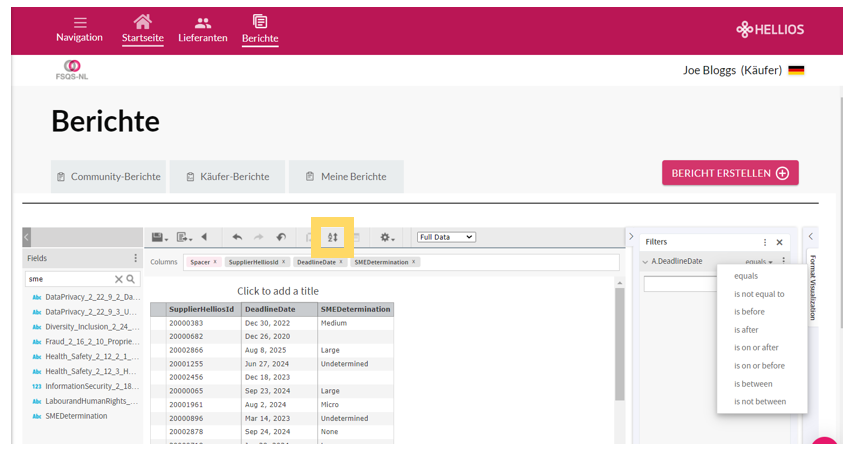Open the A.DeadlineDate filter options menu

click(x=784, y=261)
